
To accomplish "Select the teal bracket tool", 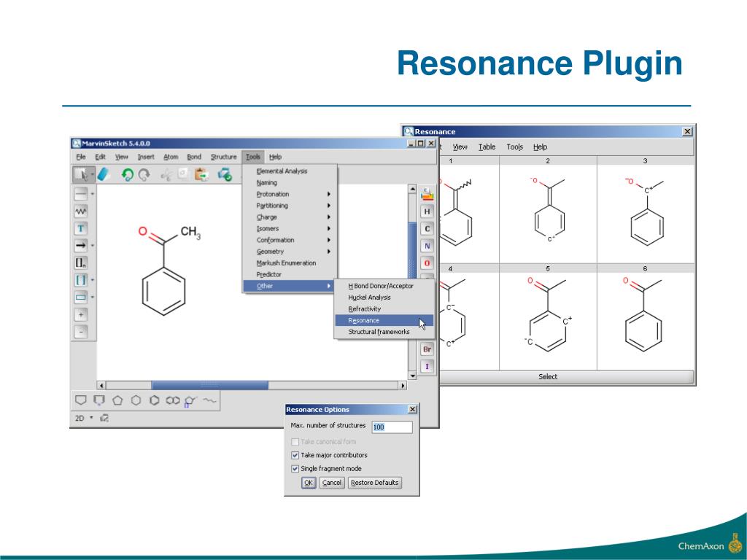I will (80, 280).
